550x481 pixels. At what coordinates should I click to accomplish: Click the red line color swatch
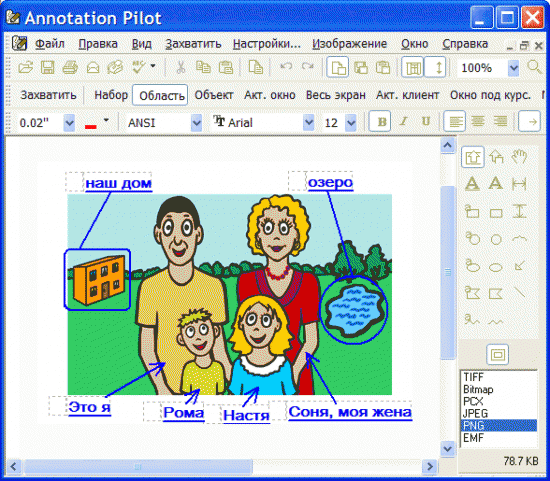[90, 126]
